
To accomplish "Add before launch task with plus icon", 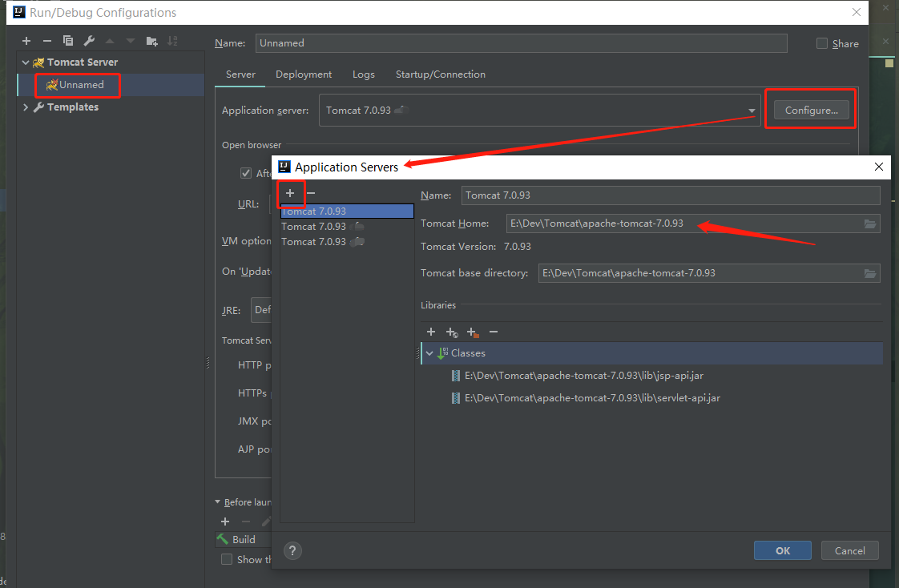I will [x=225, y=522].
